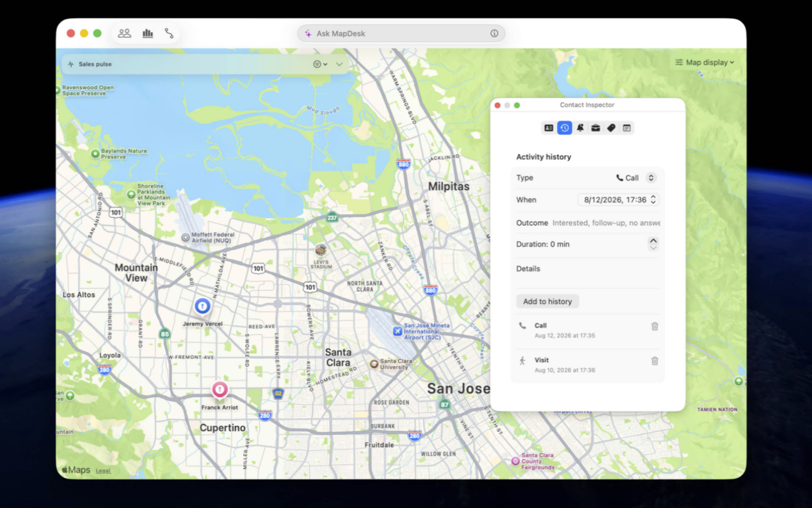The height and width of the screenshot is (508, 812).
Task: Open the route planning toolbar icon
Action: 169,33
